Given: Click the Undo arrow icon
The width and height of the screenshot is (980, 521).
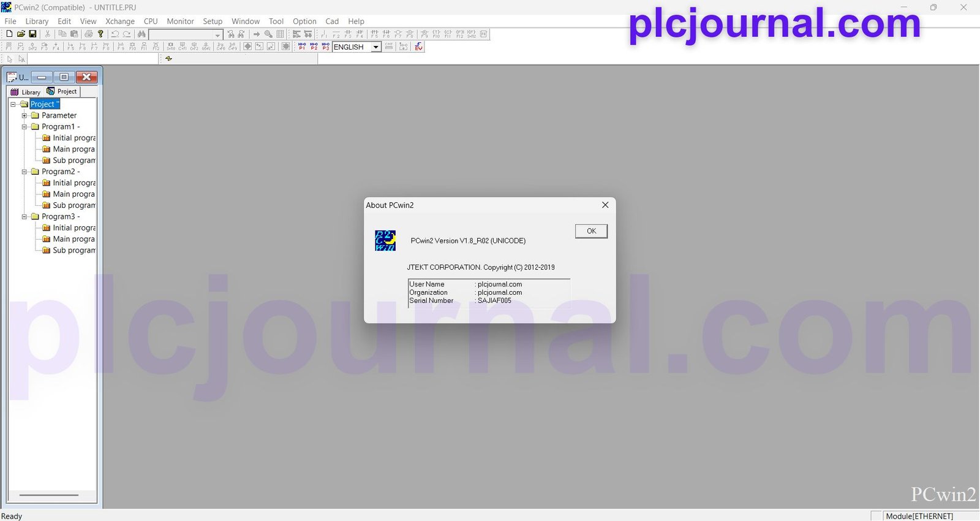Looking at the screenshot, I should 115,34.
